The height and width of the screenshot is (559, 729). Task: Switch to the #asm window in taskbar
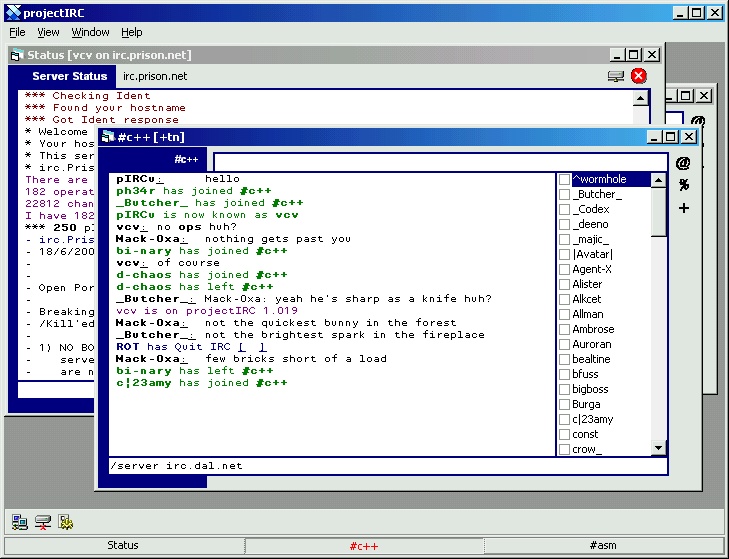click(603, 545)
